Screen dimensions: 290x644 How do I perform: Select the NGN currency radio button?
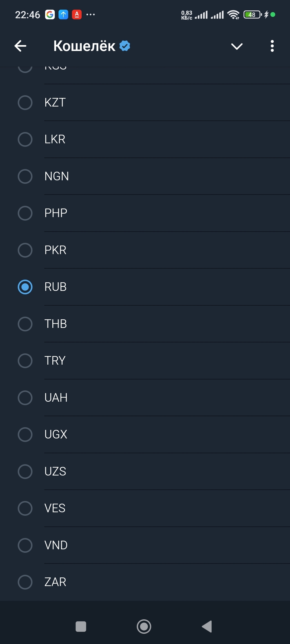(25, 176)
